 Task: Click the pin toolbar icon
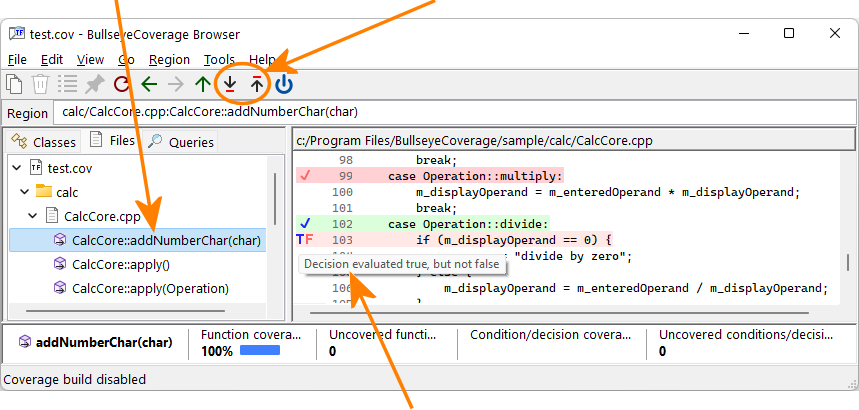click(95, 84)
